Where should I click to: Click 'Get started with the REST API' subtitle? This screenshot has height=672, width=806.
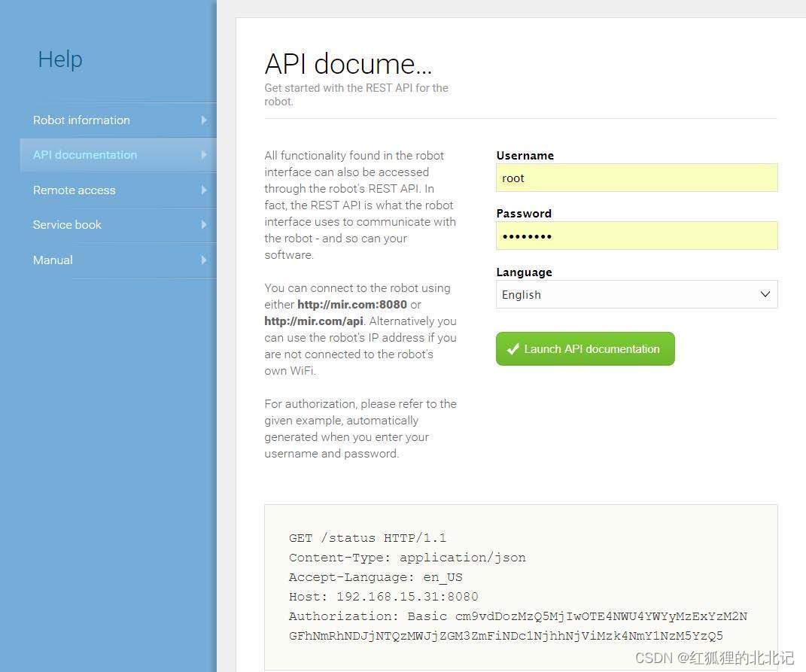click(x=356, y=95)
